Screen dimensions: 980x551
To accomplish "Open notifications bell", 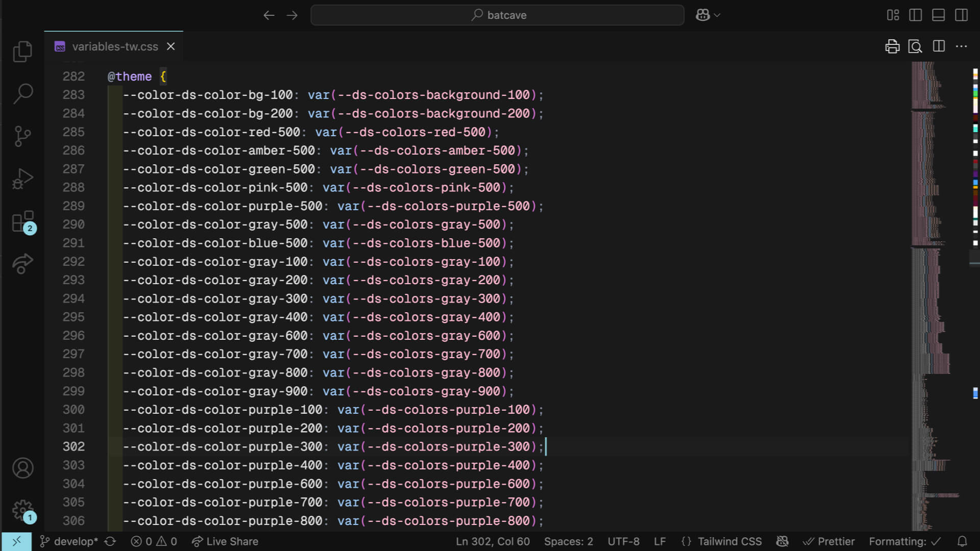I will click(962, 541).
